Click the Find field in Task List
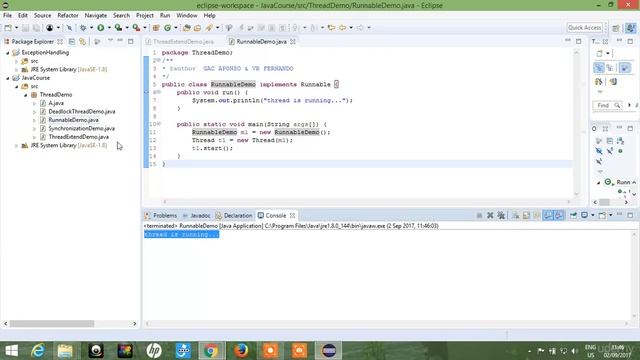The width and height of the screenshot is (640, 360). coord(607,105)
